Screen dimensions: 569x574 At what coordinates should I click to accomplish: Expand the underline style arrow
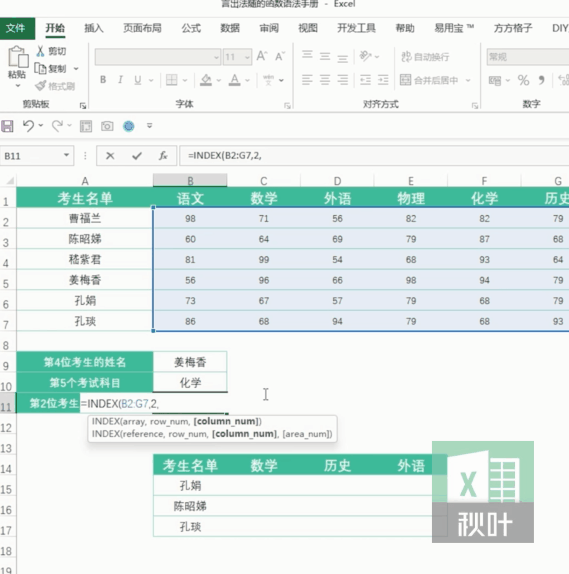[x=151, y=80]
